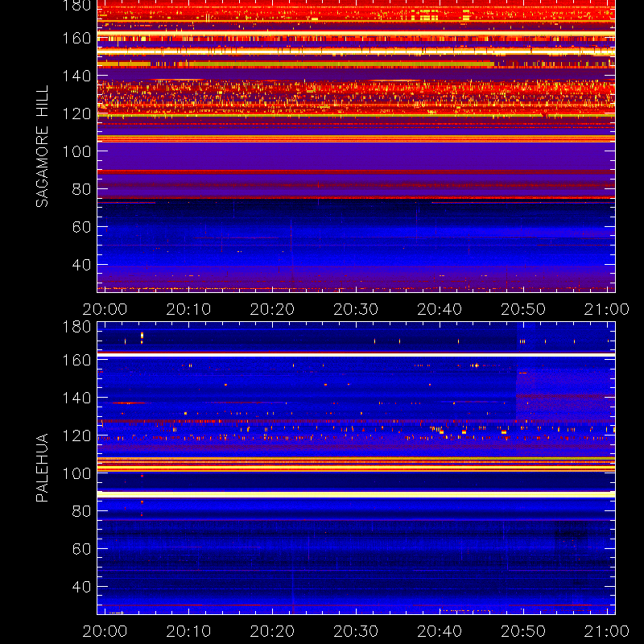Image resolution: width=644 pixels, height=644 pixels.
Task: Click the 20:00 time label of Sagamore Hill plot
Action: pos(105,309)
